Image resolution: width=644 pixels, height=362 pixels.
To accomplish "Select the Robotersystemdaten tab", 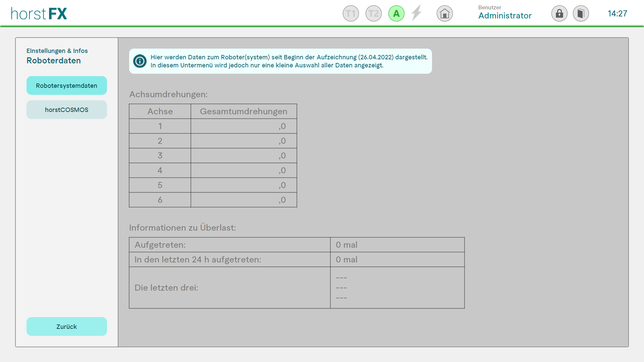I will click(x=66, y=85).
